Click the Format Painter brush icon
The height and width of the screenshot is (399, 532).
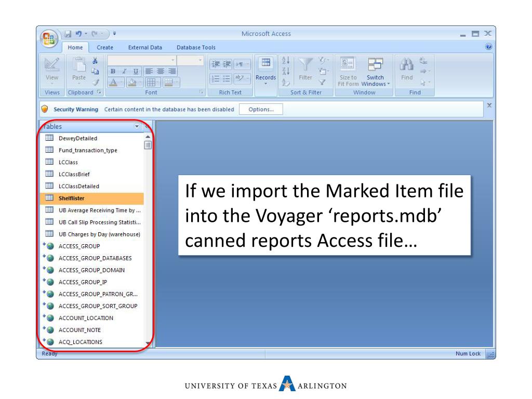[96, 82]
